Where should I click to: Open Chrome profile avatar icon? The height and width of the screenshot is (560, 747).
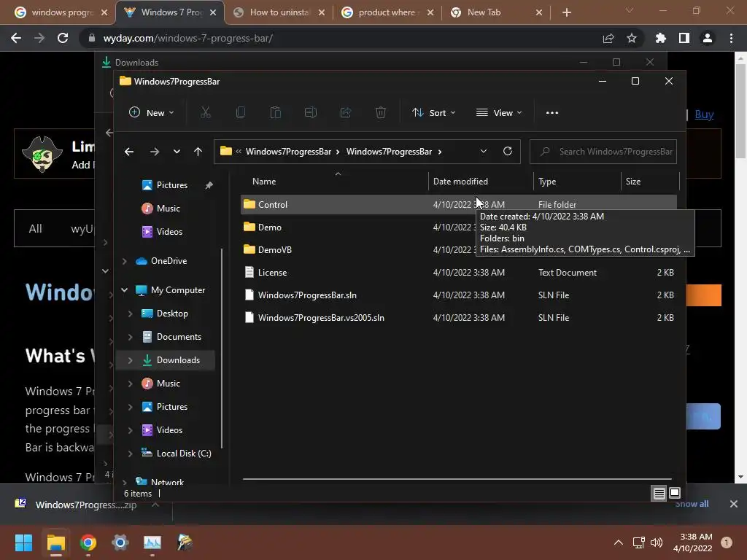tap(708, 38)
